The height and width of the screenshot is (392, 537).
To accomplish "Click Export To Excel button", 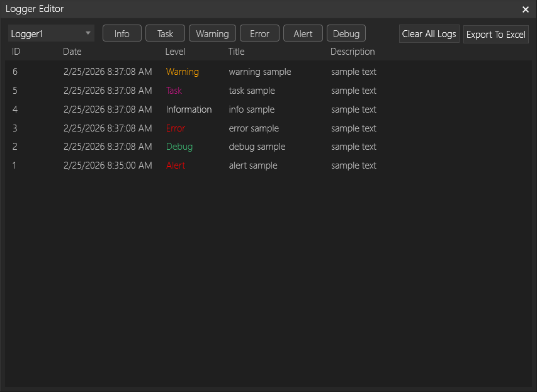I will [x=496, y=34].
